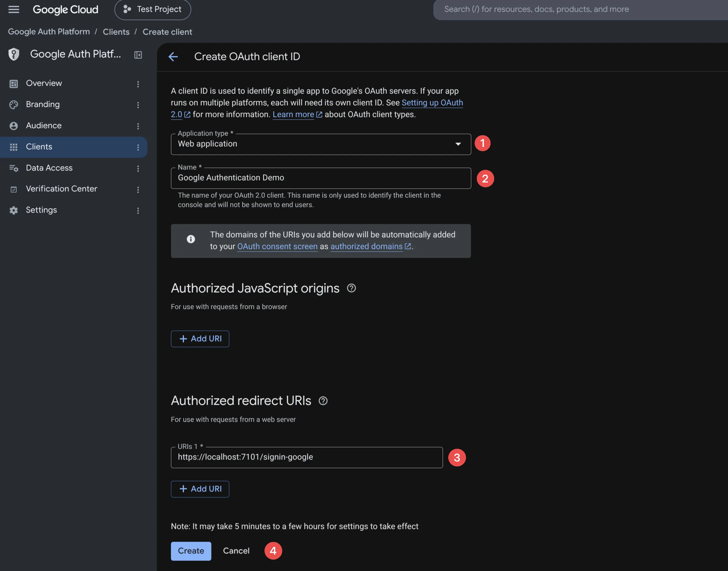Click the URIs 1 input field
Screen dimensions: 728x571
click(x=307, y=457)
